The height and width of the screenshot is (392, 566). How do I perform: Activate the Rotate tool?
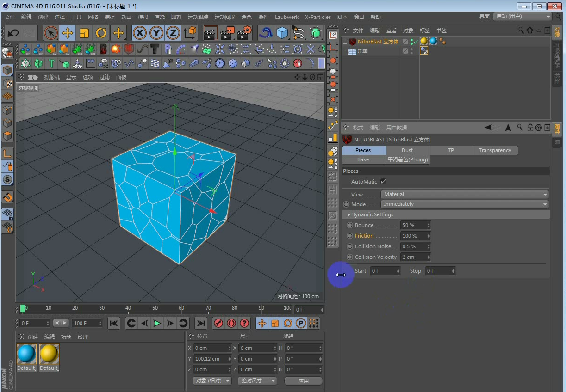tap(101, 33)
